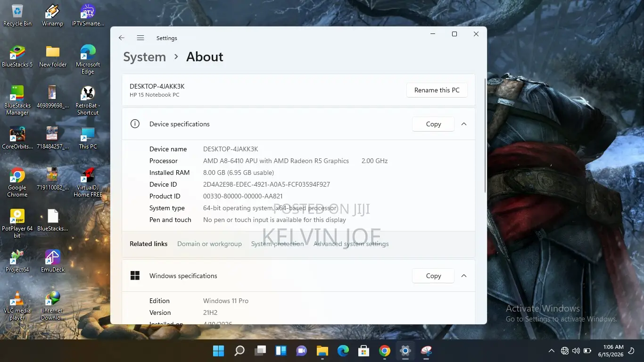
Task: Open the New folder desktop icon
Action: click(x=53, y=57)
